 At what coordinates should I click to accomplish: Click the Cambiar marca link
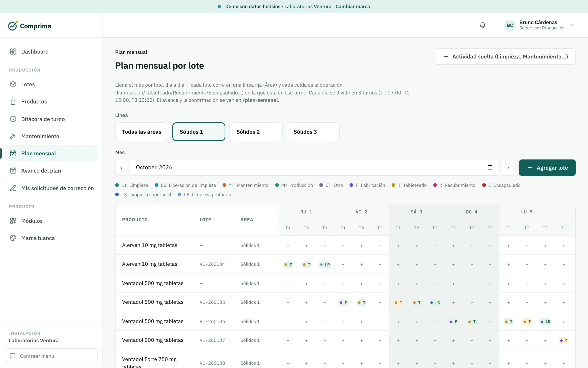pyautogui.click(x=353, y=7)
